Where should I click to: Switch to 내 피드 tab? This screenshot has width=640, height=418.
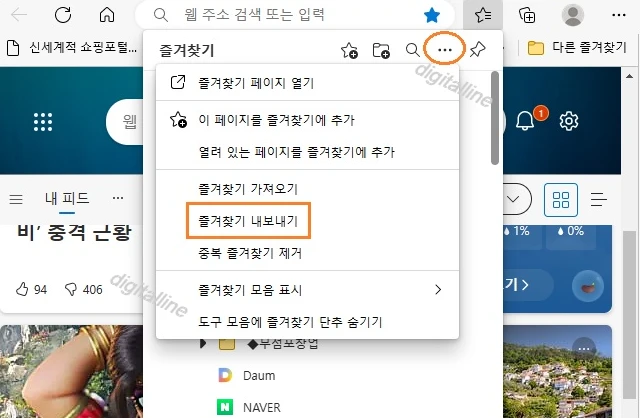67,198
